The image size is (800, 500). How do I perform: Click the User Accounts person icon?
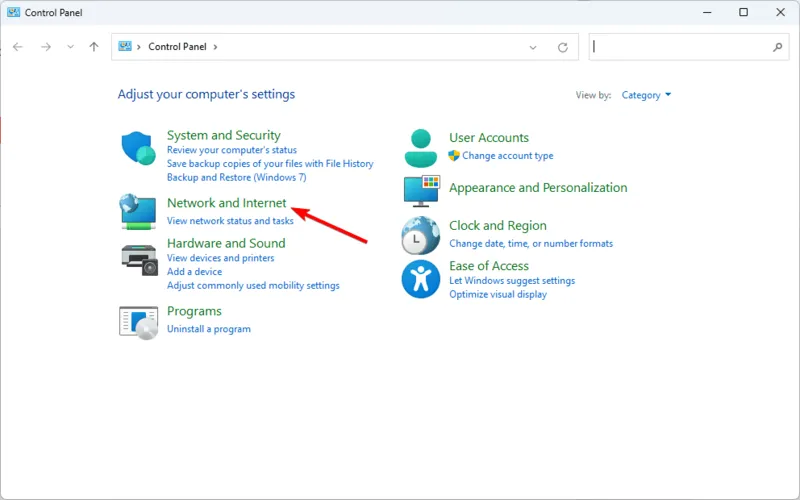tap(420, 147)
